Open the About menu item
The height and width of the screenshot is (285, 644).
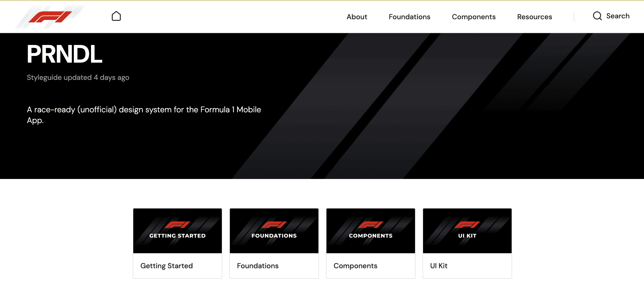(x=357, y=17)
